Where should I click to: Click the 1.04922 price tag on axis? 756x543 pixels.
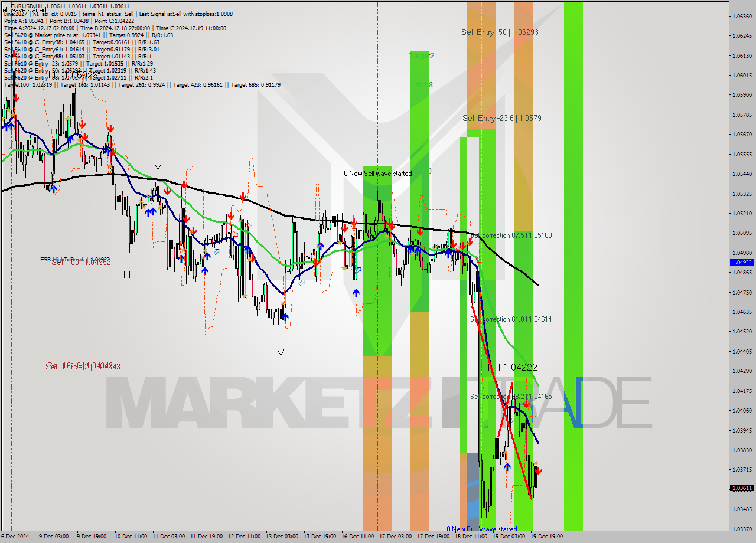(x=742, y=262)
